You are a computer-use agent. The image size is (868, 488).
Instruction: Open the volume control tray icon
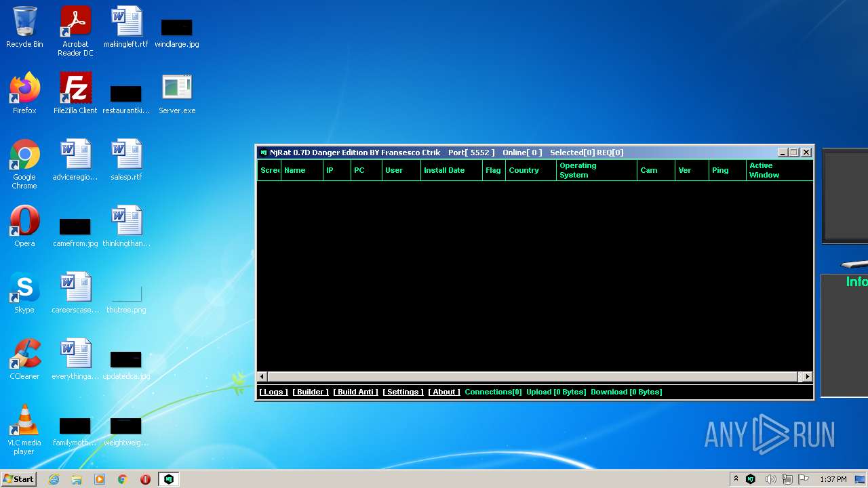(x=770, y=479)
